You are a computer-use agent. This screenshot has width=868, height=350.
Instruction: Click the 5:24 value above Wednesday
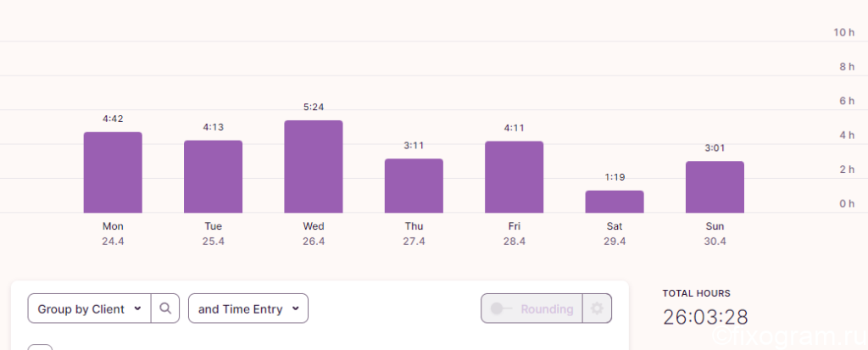[x=314, y=107]
